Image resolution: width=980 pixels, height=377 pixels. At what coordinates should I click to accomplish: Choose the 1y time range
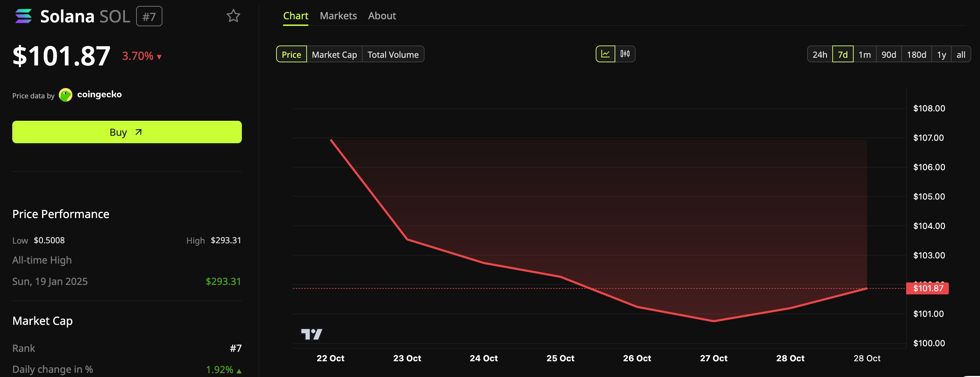[x=941, y=54]
